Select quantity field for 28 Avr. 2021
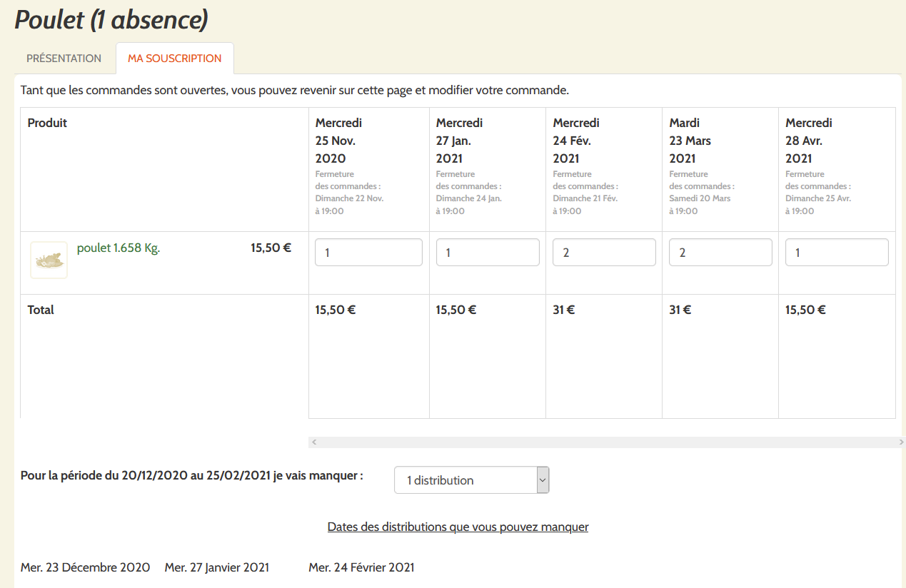Screen dimensions: 906x588 click(837, 253)
